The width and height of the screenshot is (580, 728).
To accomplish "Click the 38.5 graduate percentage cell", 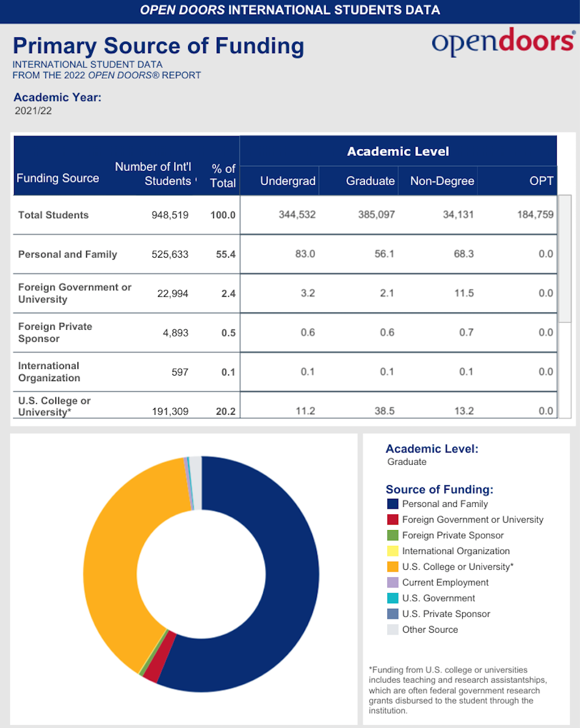I will pyautogui.click(x=385, y=411).
